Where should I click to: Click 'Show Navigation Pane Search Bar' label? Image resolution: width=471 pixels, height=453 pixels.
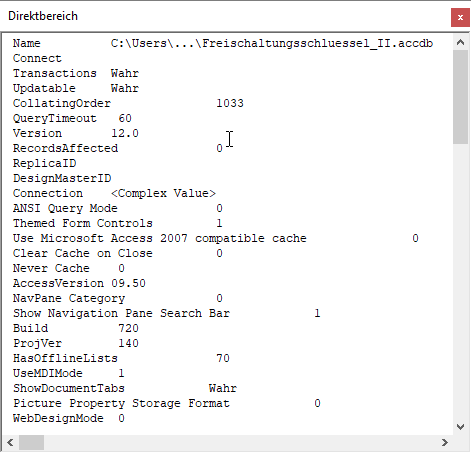pos(121,313)
